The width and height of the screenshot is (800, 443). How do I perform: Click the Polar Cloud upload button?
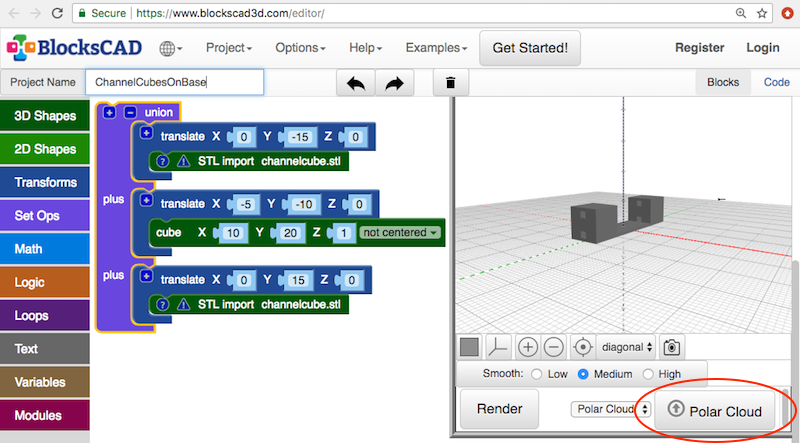[x=714, y=411]
